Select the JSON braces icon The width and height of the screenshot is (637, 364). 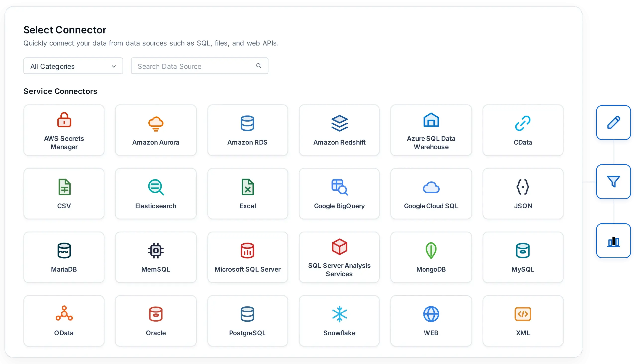pos(523,187)
